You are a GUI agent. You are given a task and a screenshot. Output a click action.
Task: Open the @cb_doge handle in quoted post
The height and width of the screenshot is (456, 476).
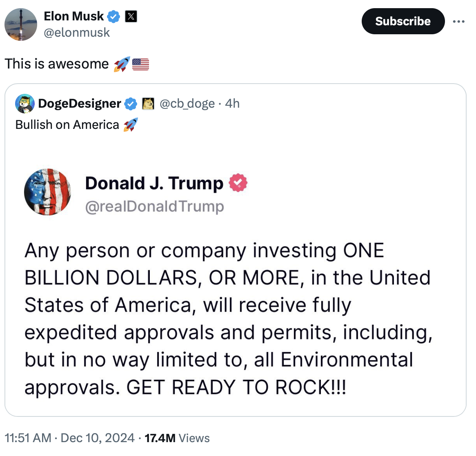pyautogui.click(x=187, y=104)
